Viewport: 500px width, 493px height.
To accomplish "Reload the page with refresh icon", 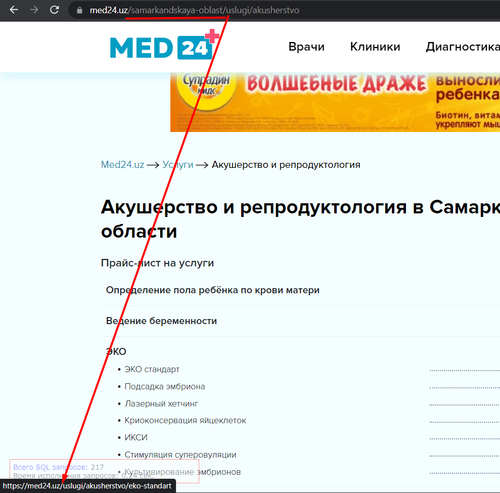I will tap(54, 10).
